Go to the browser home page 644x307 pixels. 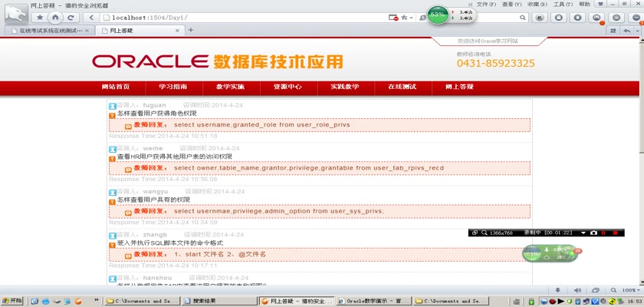point(55,18)
